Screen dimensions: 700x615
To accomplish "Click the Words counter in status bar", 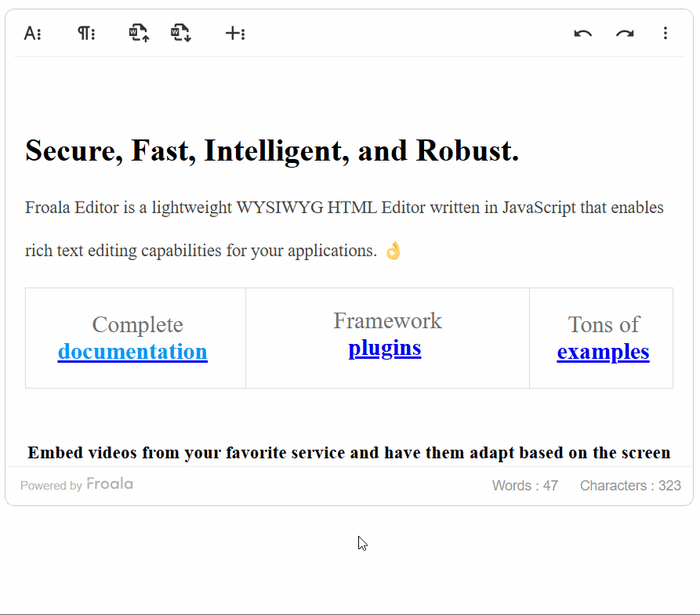I will point(525,486).
